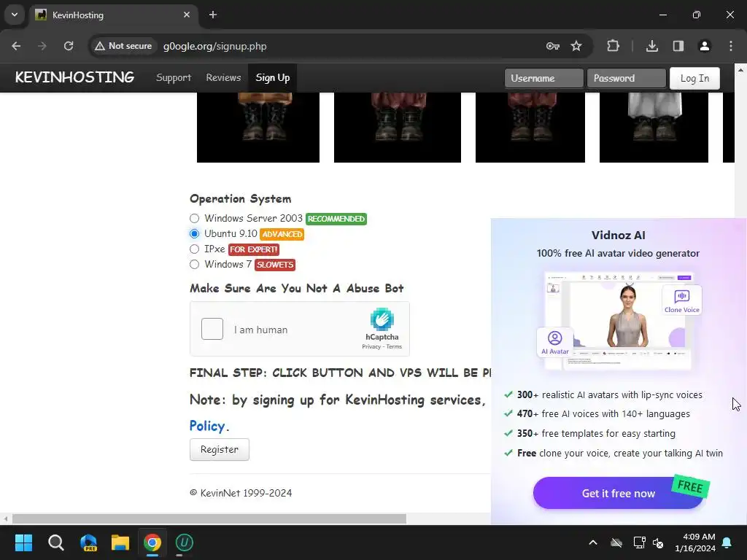
Task: Open Windows taskbar search
Action: pos(55,542)
